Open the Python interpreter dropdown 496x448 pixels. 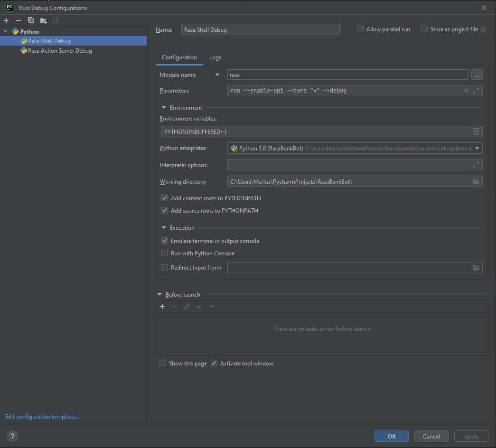coord(477,148)
